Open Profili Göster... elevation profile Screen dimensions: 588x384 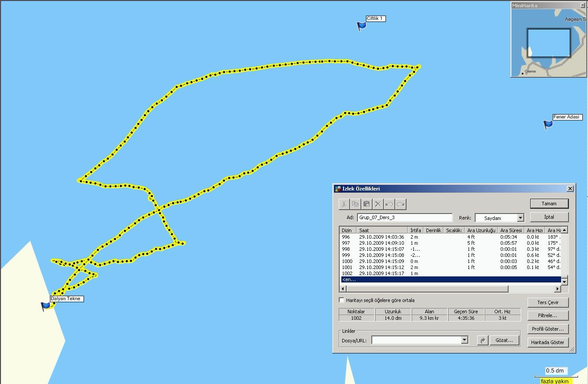click(x=548, y=329)
